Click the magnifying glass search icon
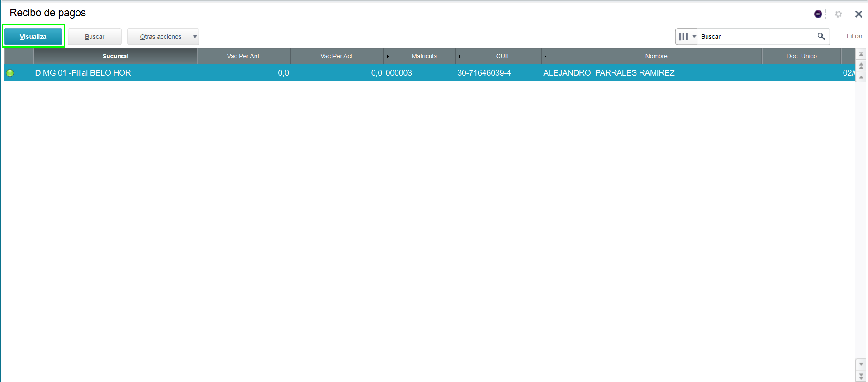Screen dimensions: 868x382 [821, 37]
